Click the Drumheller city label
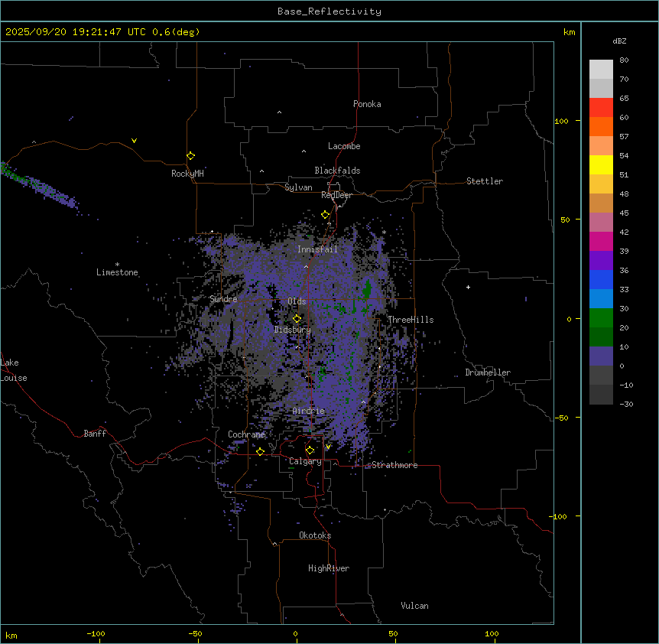Viewport: 659px width, 644px height. pos(487,372)
